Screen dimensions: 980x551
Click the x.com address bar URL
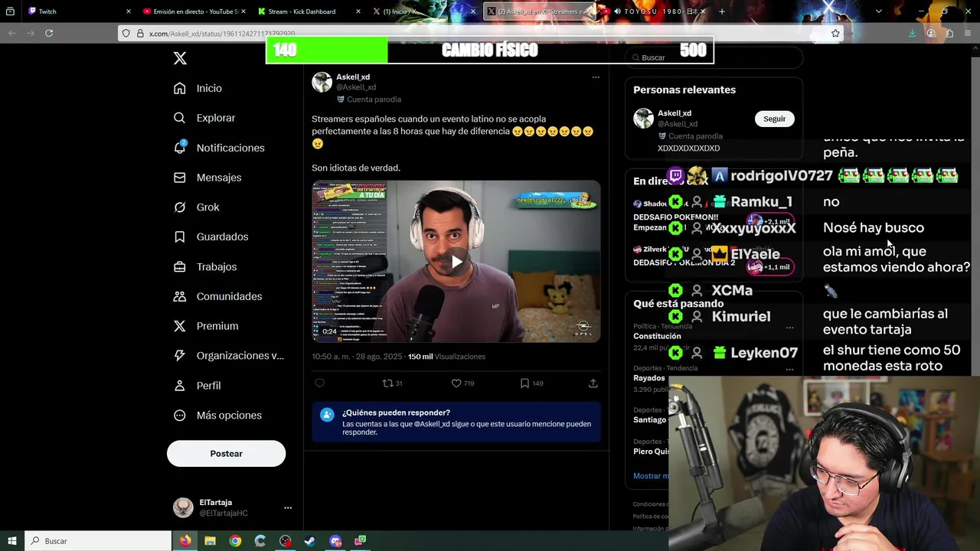[222, 34]
